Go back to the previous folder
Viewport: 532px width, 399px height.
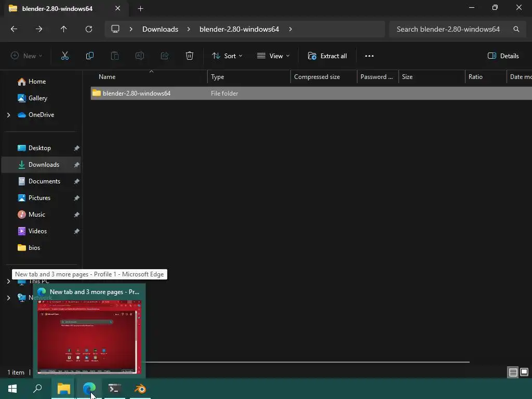[14, 29]
